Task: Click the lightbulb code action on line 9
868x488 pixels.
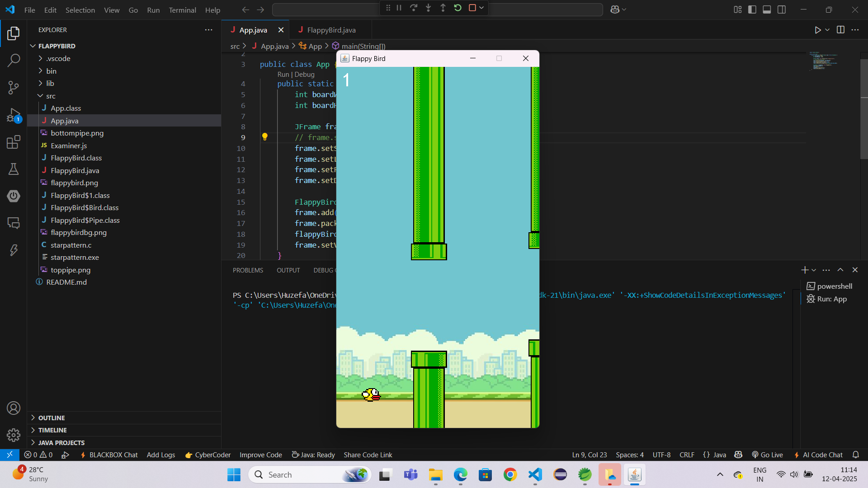Action: (265, 137)
